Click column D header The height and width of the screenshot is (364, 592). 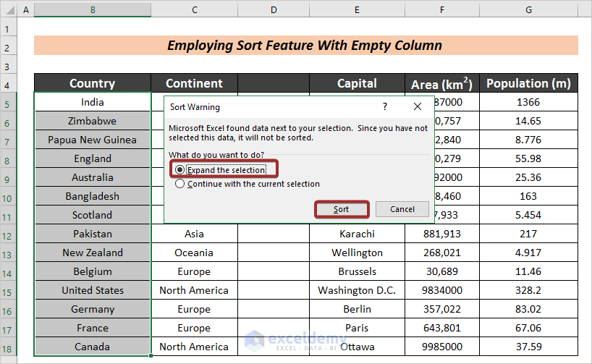(274, 10)
